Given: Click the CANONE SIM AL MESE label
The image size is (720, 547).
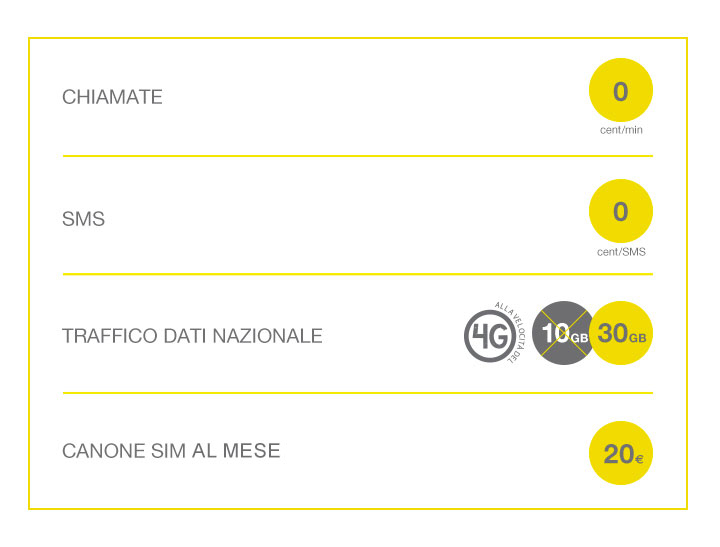Looking at the screenshot, I should (x=171, y=451).
